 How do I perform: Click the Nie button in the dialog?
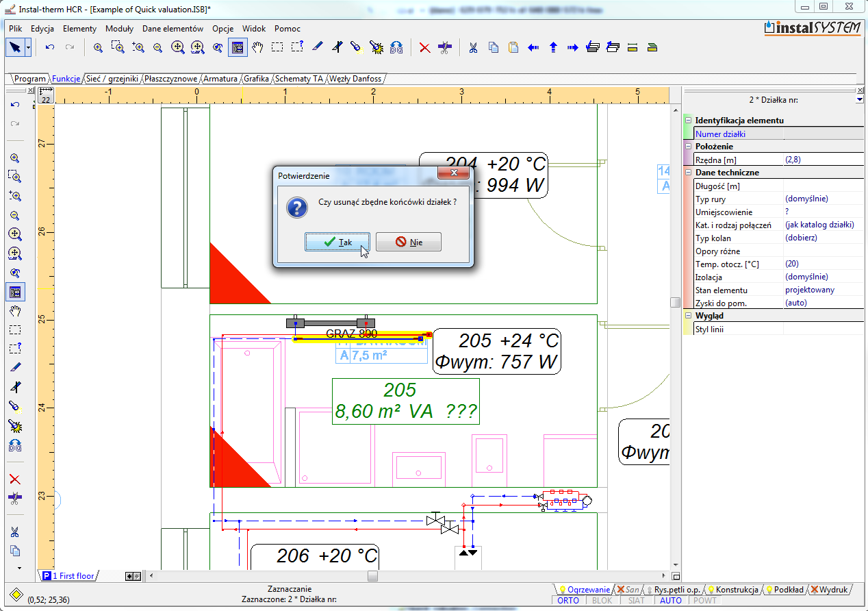[x=409, y=242]
